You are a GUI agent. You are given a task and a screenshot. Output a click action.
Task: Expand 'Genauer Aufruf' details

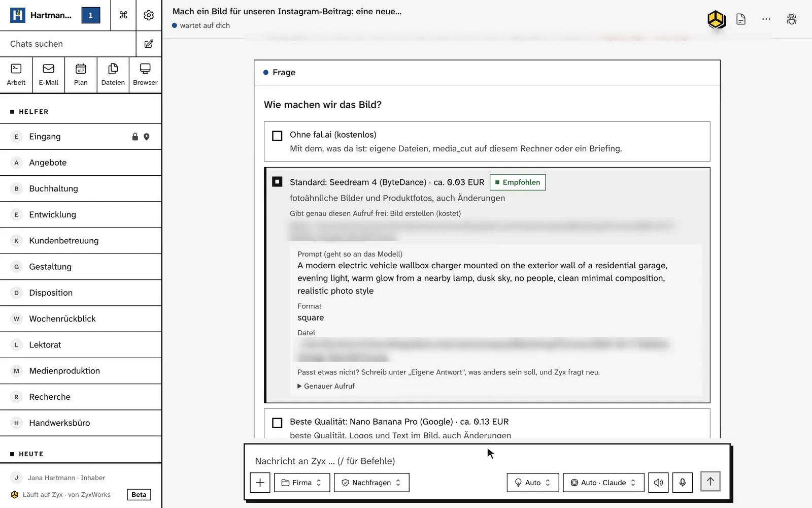(x=326, y=386)
